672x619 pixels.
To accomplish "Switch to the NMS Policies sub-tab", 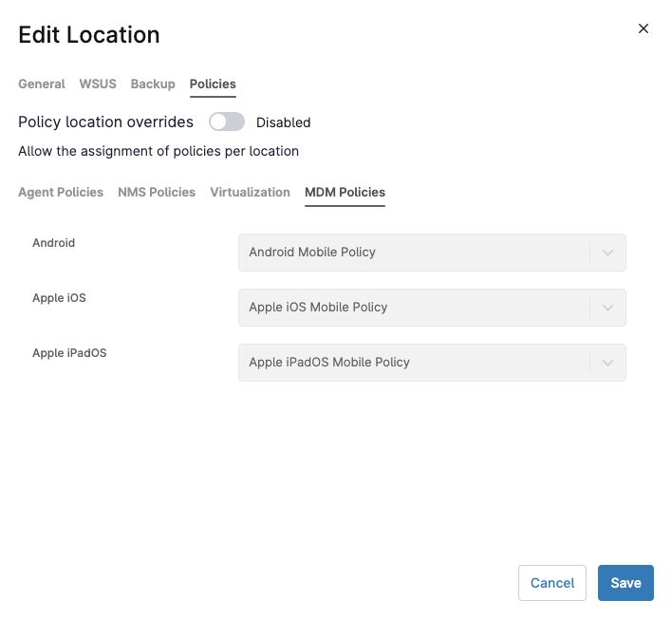I will pos(157,192).
